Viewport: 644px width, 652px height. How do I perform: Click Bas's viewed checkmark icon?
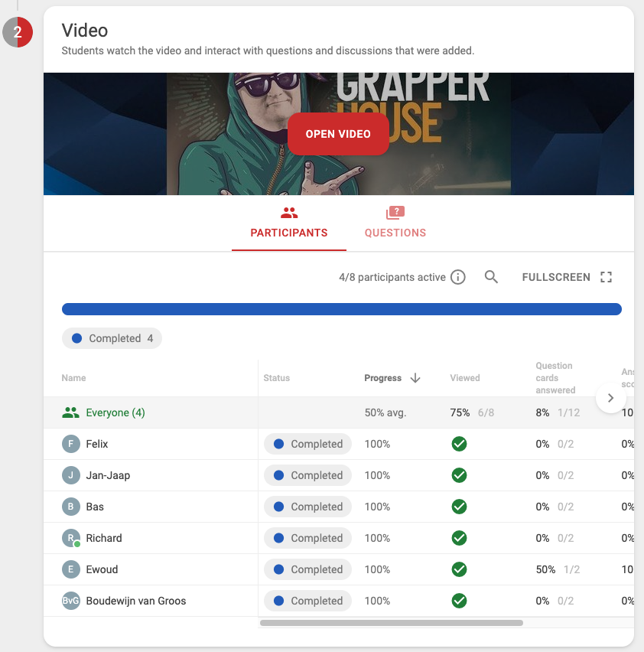pyautogui.click(x=459, y=507)
